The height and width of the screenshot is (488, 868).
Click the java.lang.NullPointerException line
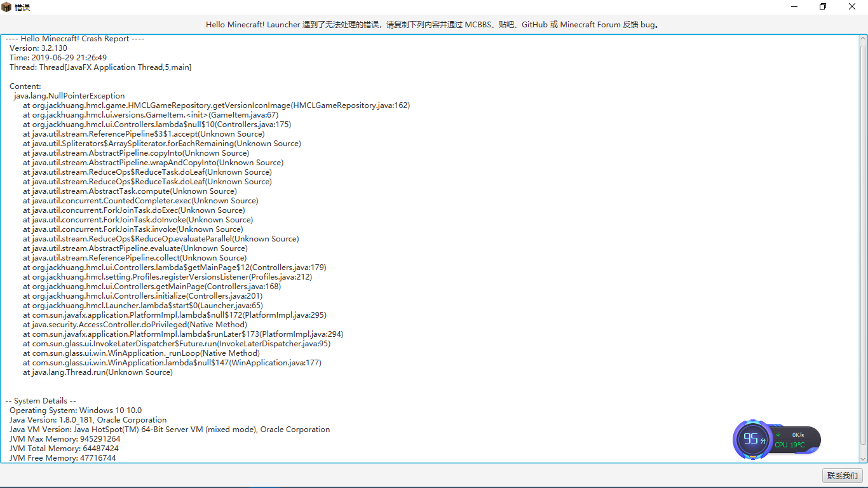click(x=69, y=95)
